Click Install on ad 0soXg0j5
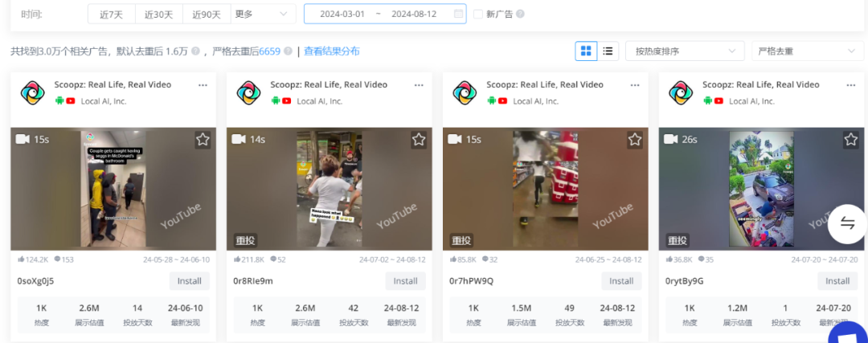The height and width of the screenshot is (343, 868). pos(189,281)
